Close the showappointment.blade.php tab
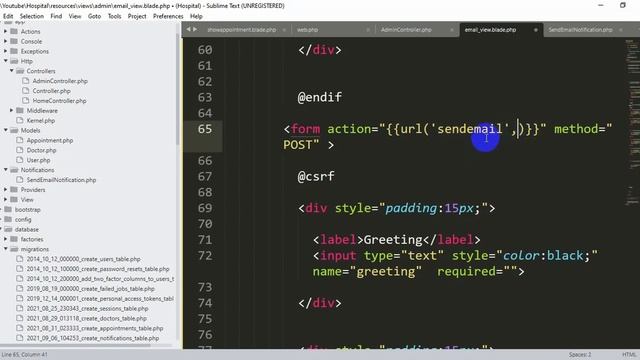The width and height of the screenshot is (640, 360). pos(284,30)
